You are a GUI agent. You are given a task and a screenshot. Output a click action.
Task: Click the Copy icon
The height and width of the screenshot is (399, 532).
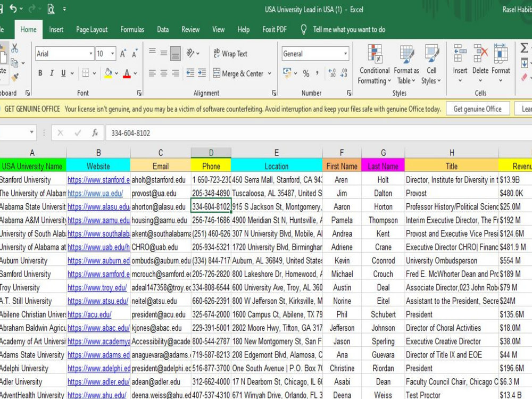click(x=14, y=63)
